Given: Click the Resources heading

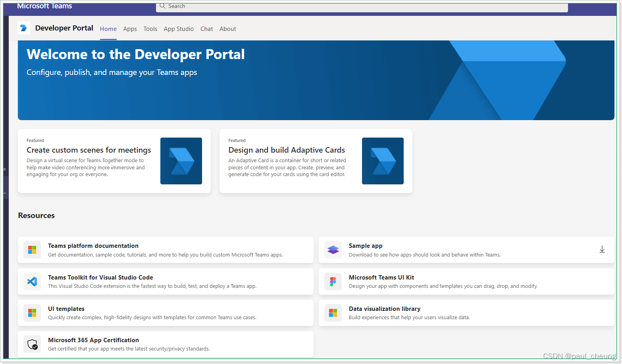Looking at the screenshot, I should pos(37,216).
